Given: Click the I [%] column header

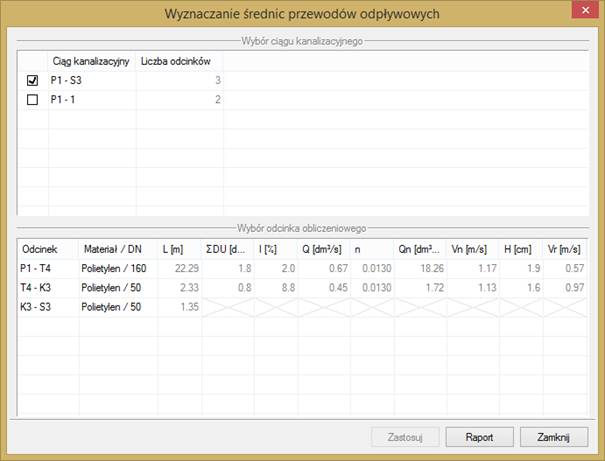Looking at the screenshot, I should click(x=276, y=249).
